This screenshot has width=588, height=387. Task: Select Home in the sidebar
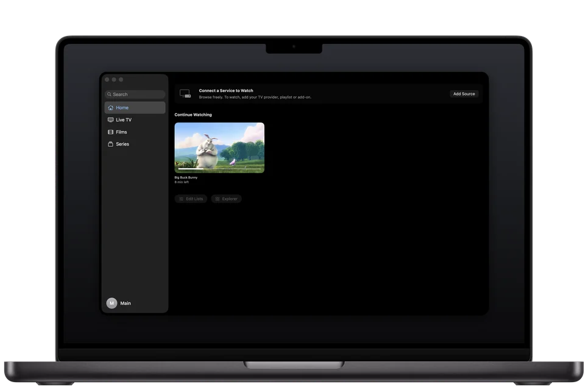[x=135, y=108]
